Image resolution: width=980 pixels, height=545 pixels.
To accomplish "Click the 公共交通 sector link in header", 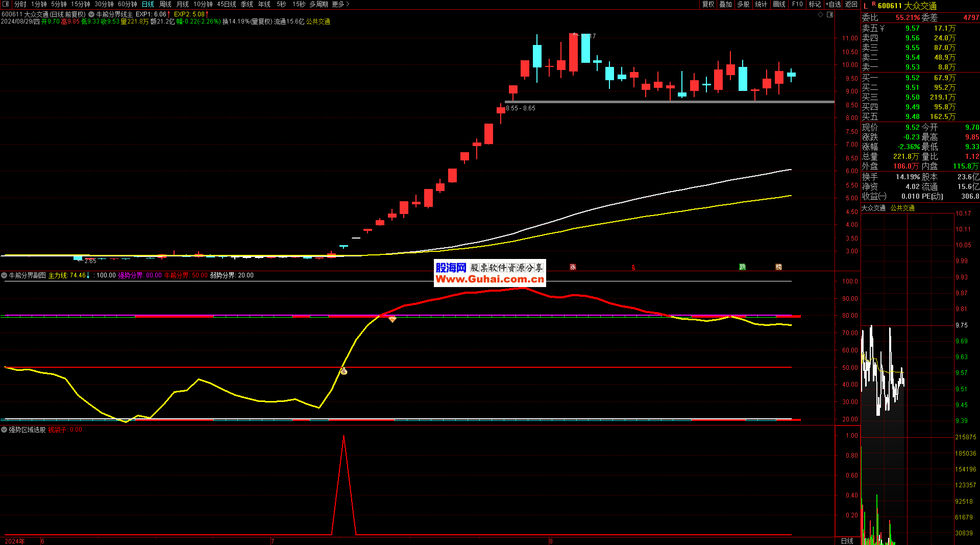I will tap(318, 21).
